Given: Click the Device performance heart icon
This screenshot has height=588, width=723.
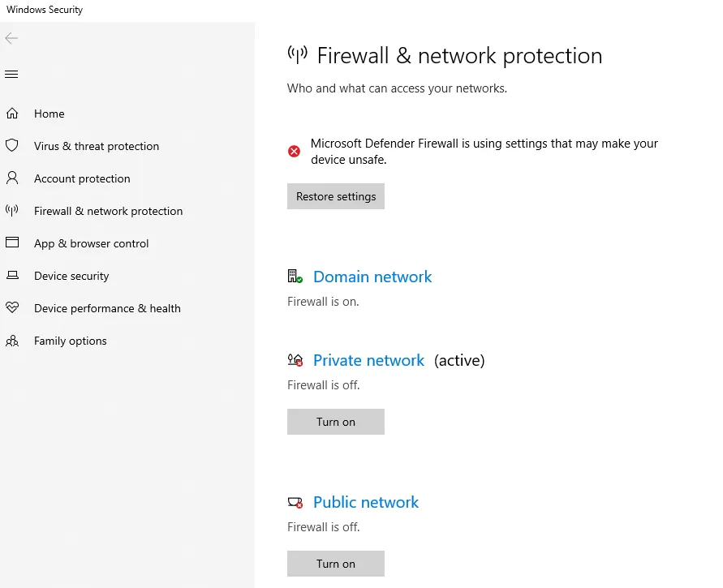Looking at the screenshot, I should 12,307.
